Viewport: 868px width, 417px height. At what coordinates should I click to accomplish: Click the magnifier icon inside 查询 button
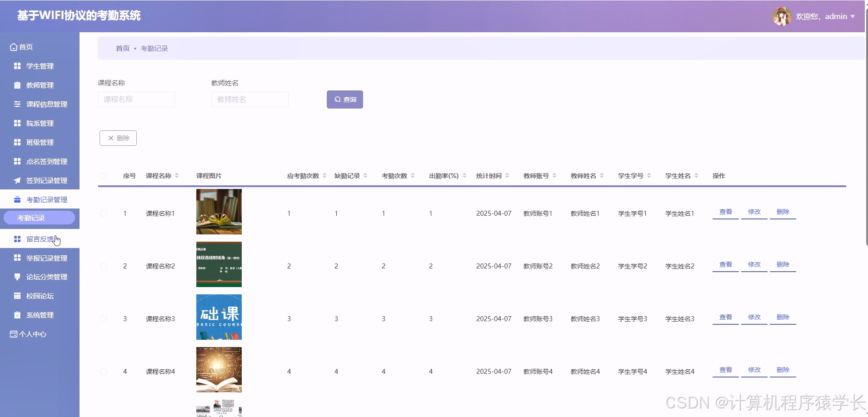click(337, 99)
